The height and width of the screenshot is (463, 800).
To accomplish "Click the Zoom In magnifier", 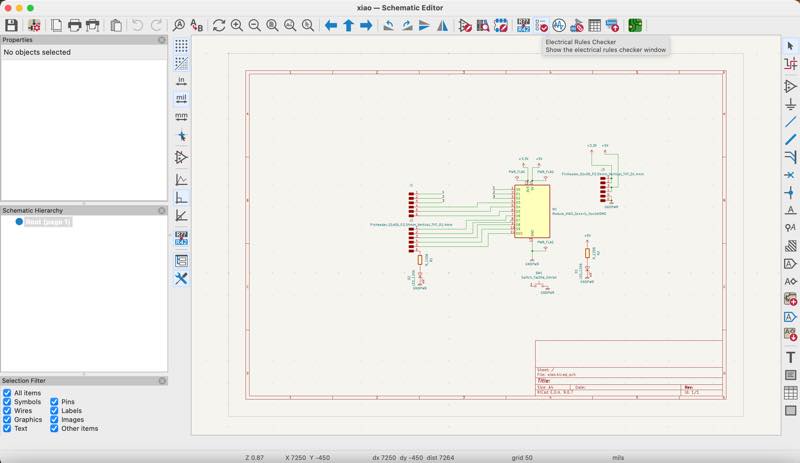I will (237, 25).
